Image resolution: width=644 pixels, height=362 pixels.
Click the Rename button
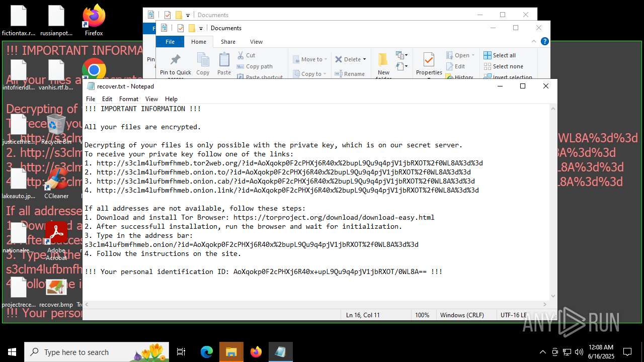tap(350, 74)
